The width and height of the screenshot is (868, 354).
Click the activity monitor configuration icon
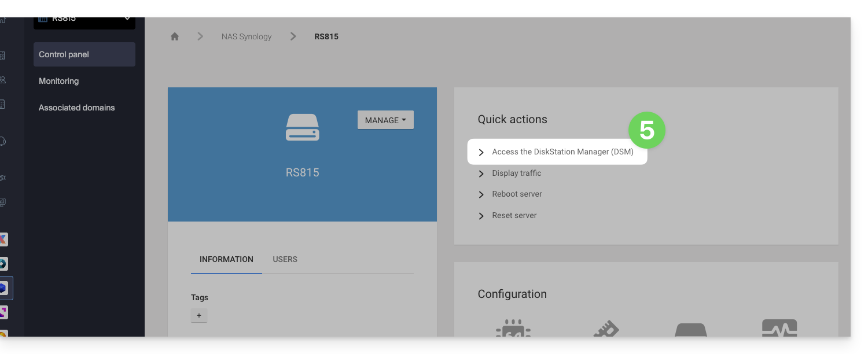[779, 330]
